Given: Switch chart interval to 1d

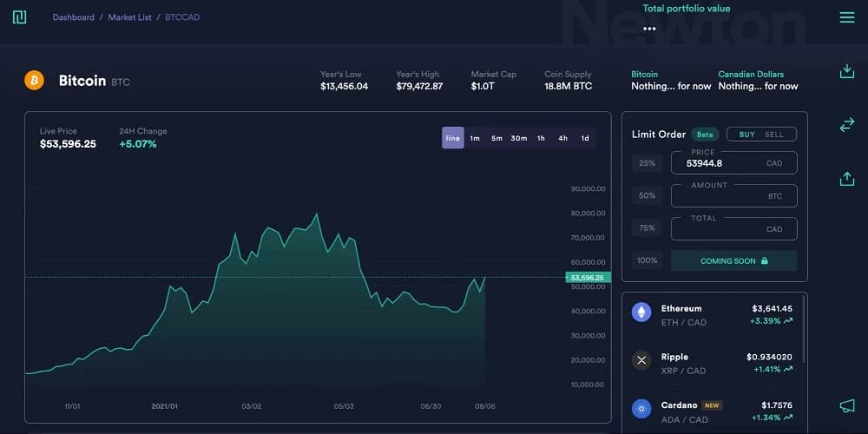Looking at the screenshot, I should coord(584,138).
